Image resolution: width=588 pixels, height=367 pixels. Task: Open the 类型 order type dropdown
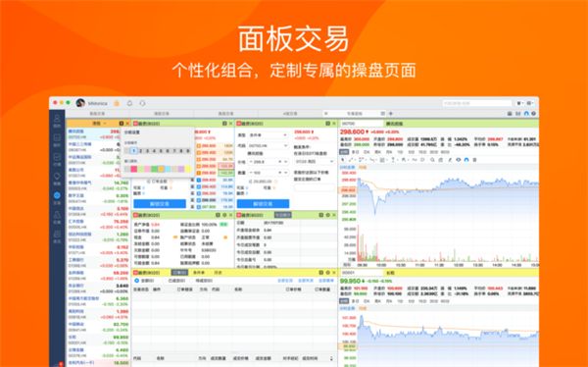coord(268,134)
